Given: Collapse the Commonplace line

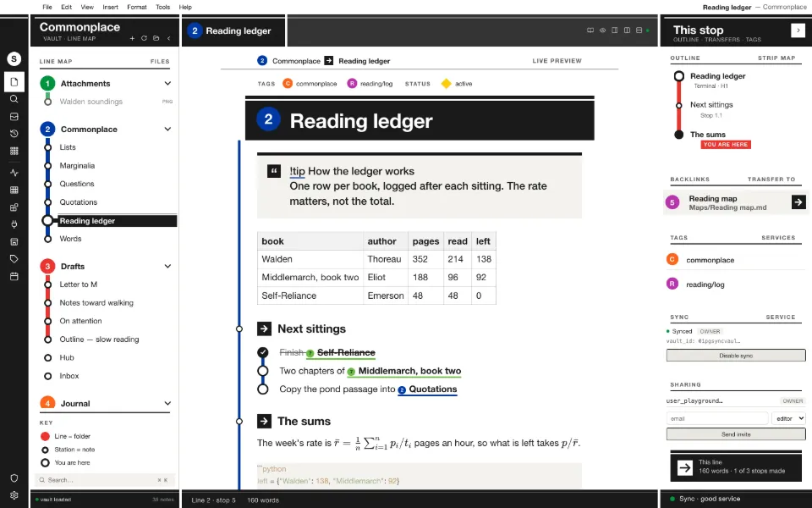Looking at the screenshot, I should (167, 129).
